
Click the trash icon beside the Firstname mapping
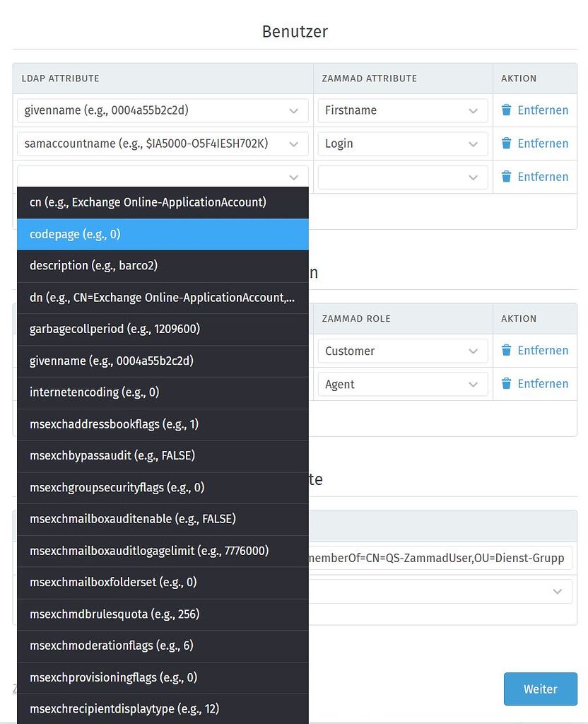tap(507, 110)
